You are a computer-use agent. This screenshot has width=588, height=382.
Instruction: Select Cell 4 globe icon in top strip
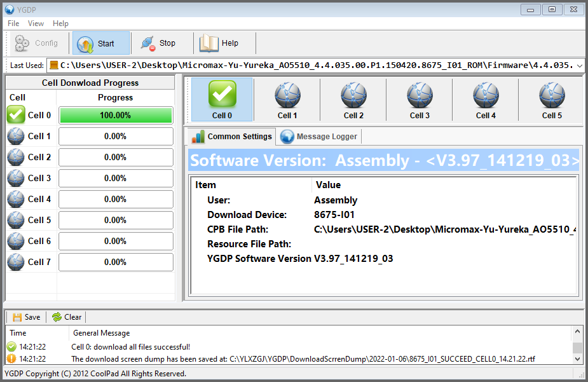(x=486, y=100)
